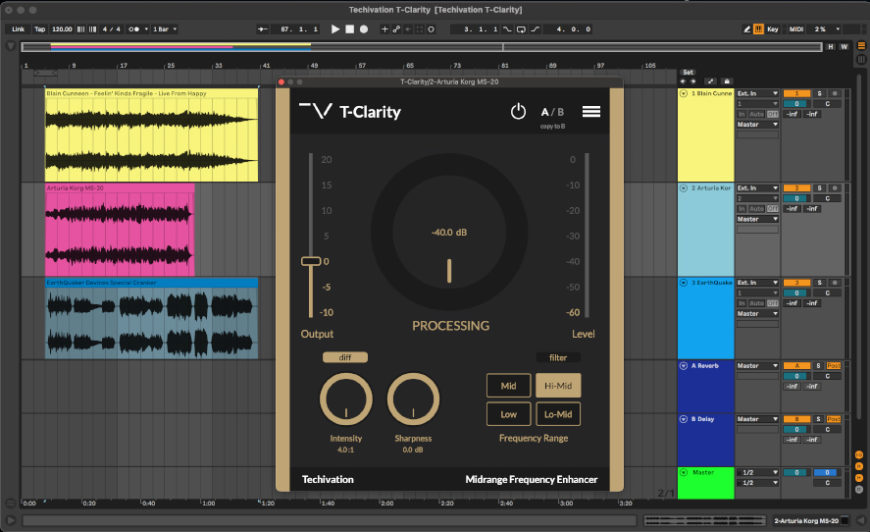This screenshot has height=532, width=870.
Task: Toggle the Automation Mode icon next to lock
Action: [x=711, y=82]
